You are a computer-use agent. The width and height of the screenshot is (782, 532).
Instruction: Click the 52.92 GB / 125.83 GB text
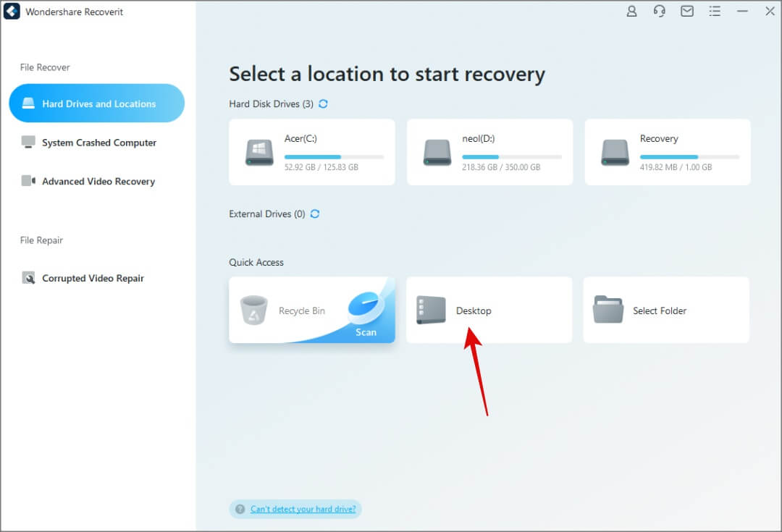tap(321, 167)
